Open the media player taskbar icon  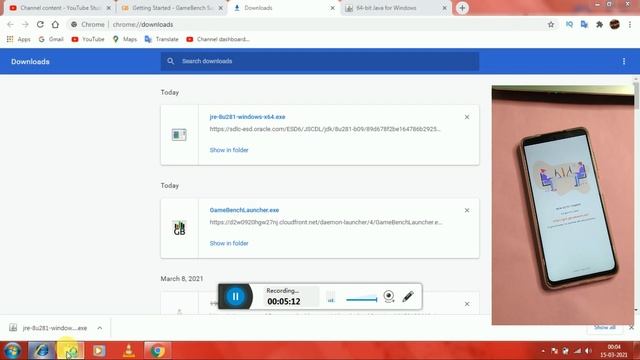(x=99, y=351)
